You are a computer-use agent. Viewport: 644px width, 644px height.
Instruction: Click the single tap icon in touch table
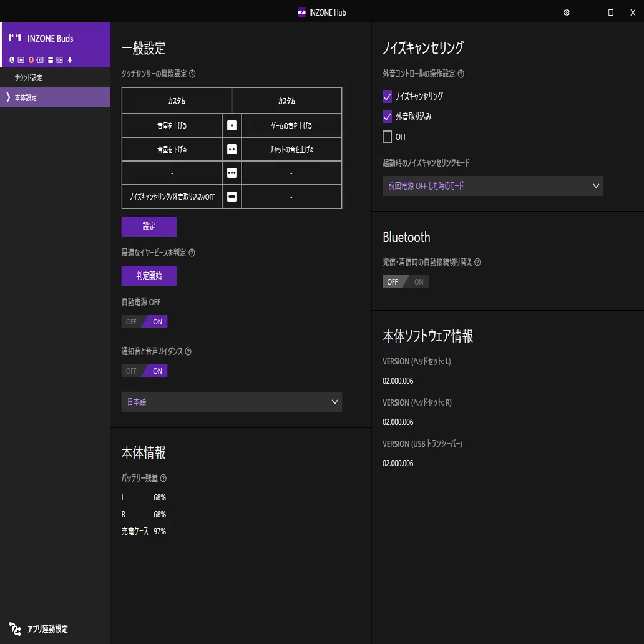(232, 125)
